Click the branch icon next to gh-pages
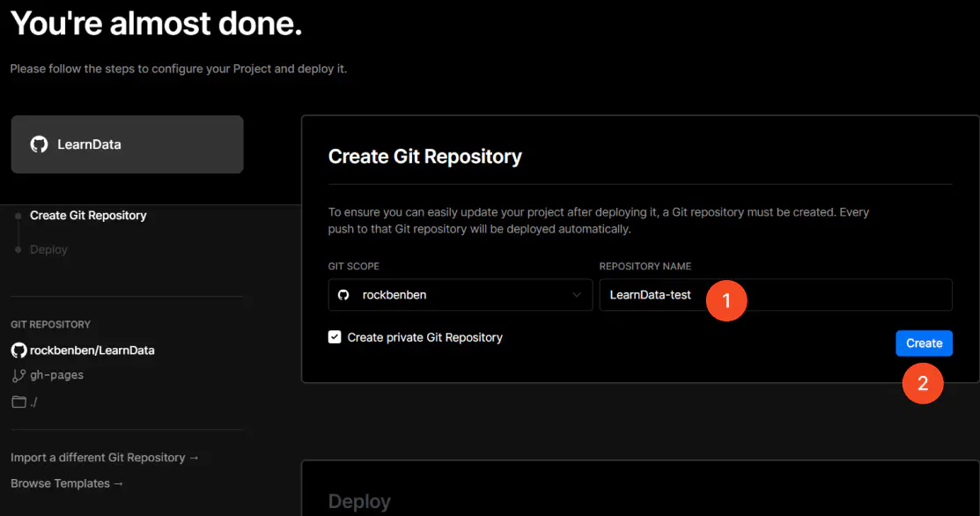This screenshot has height=516, width=980. pyautogui.click(x=18, y=375)
